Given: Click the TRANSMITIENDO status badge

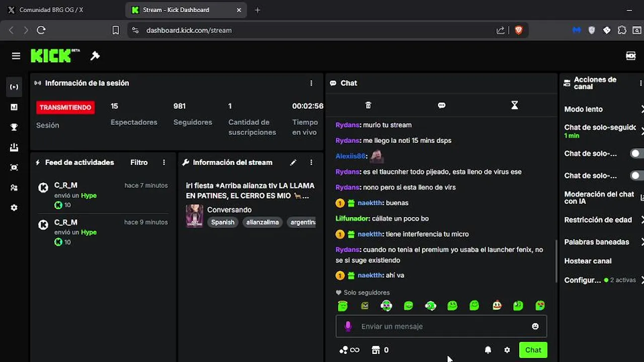Looking at the screenshot, I should click(x=65, y=107).
